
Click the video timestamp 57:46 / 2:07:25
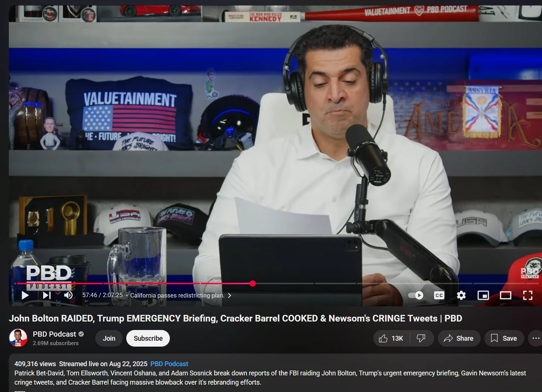[x=102, y=295]
